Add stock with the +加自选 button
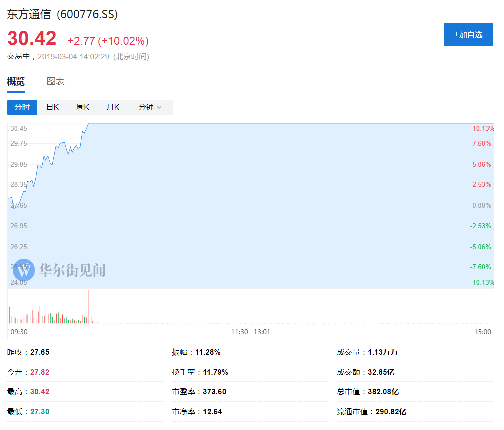 [x=468, y=35]
